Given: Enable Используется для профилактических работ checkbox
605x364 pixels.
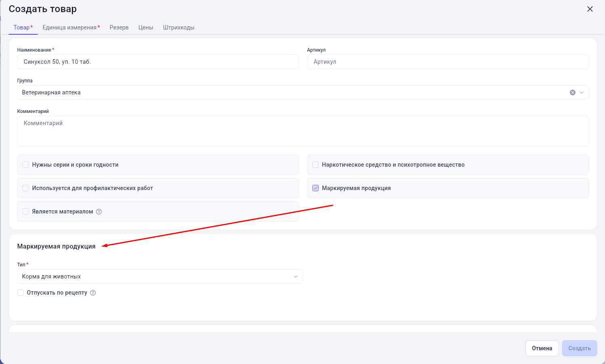Looking at the screenshot, I should click(25, 188).
